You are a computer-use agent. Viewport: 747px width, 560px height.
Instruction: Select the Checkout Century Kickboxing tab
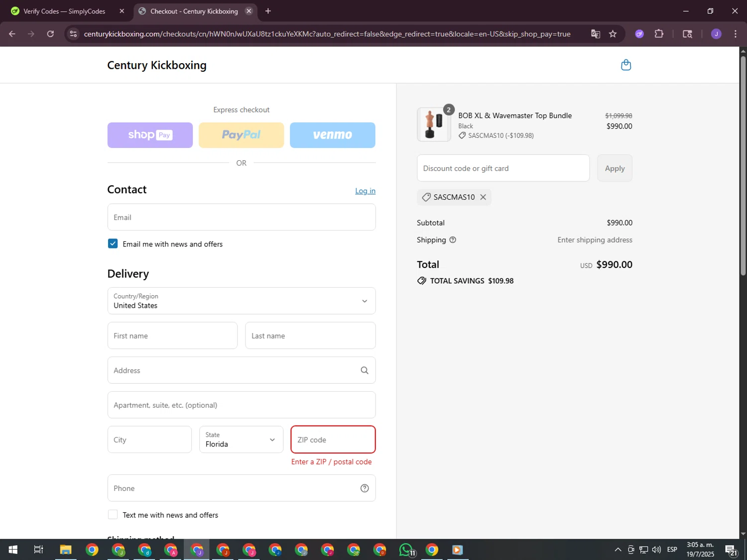click(194, 11)
